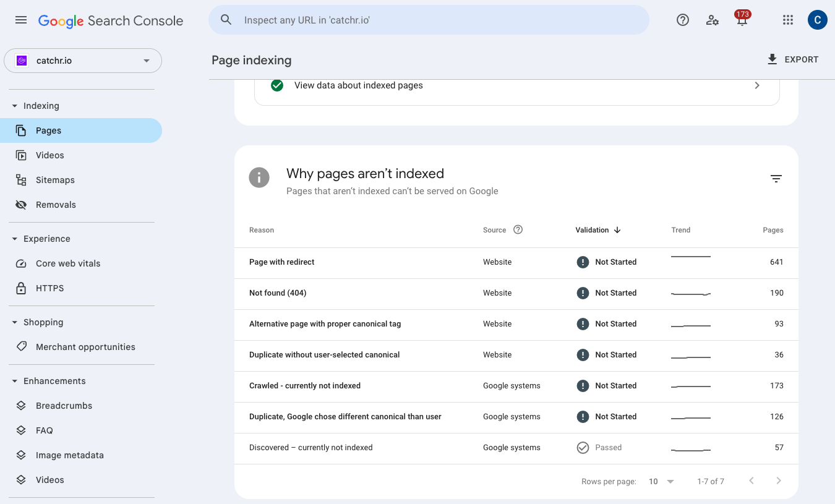Viewport: 835px width, 504px height.
Task: Open FAQ enhancement report
Action: pos(81,430)
